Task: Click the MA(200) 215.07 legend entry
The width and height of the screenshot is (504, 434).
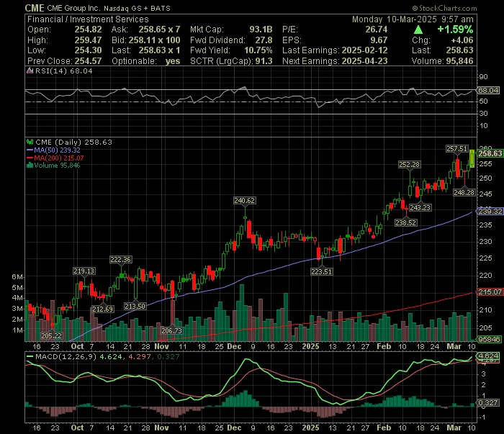Action: (59, 158)
